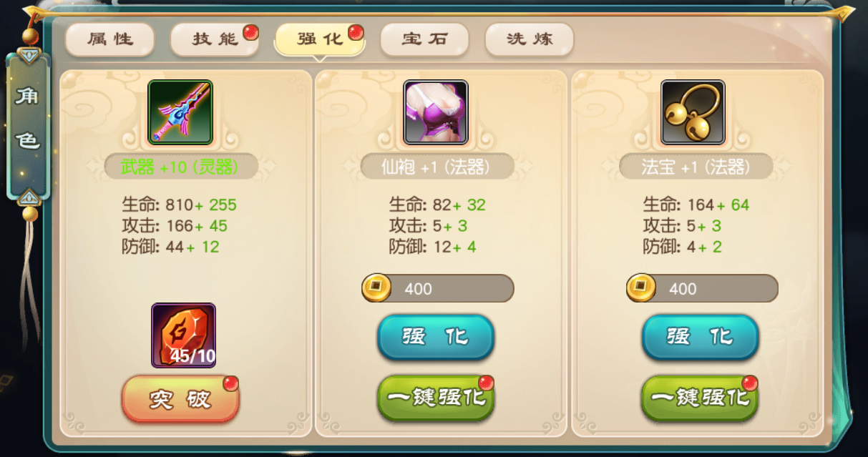
Task: Tap 一键强化 for the 法宝
Action: coord(700,398)
